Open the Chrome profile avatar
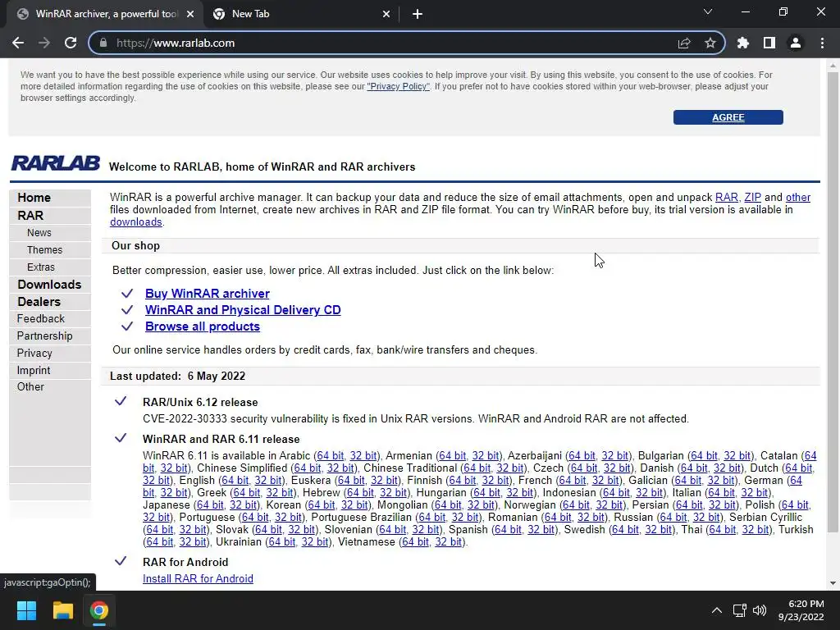 point(796,43)
